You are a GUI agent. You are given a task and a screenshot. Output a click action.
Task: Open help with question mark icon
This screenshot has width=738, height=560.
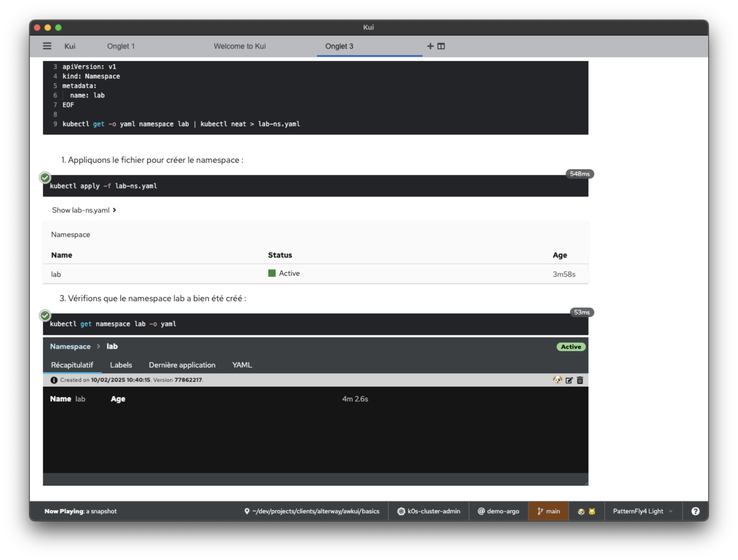pos(695,511)
